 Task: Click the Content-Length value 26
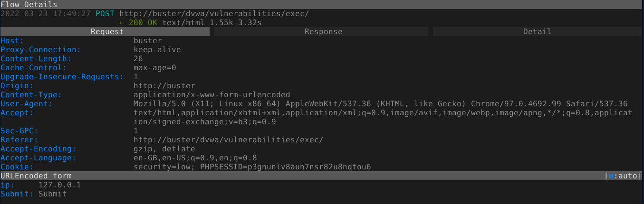(x=138, y=59)
